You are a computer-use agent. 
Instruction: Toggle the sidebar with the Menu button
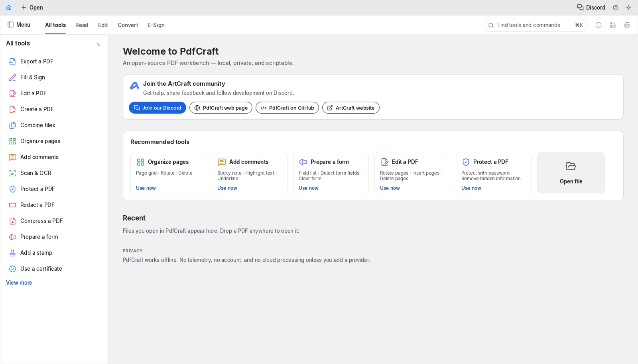[x=19, y=25]
